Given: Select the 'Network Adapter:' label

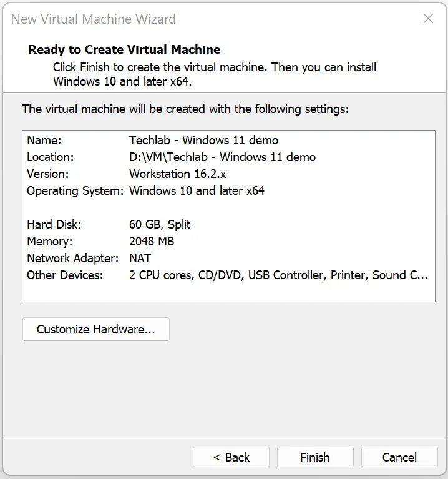Looking at the screenshot, I should [x=72, y=258].
